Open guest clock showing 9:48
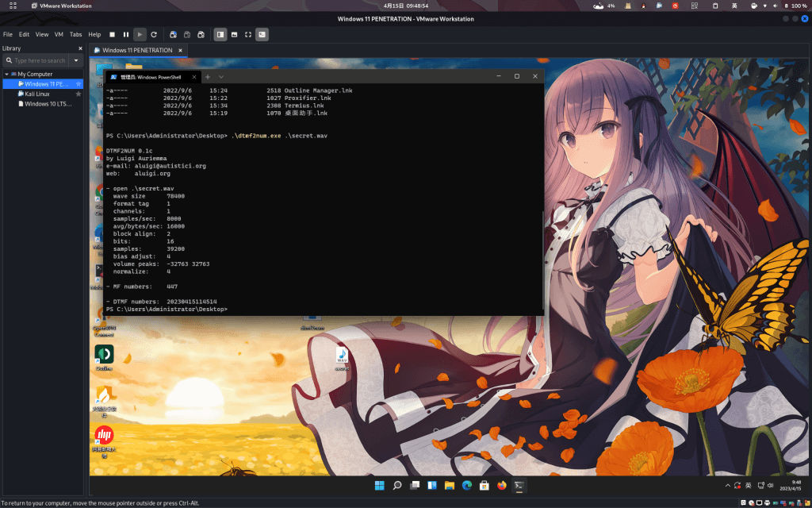Screen dimensions: 812x508 tap(789, 485)
